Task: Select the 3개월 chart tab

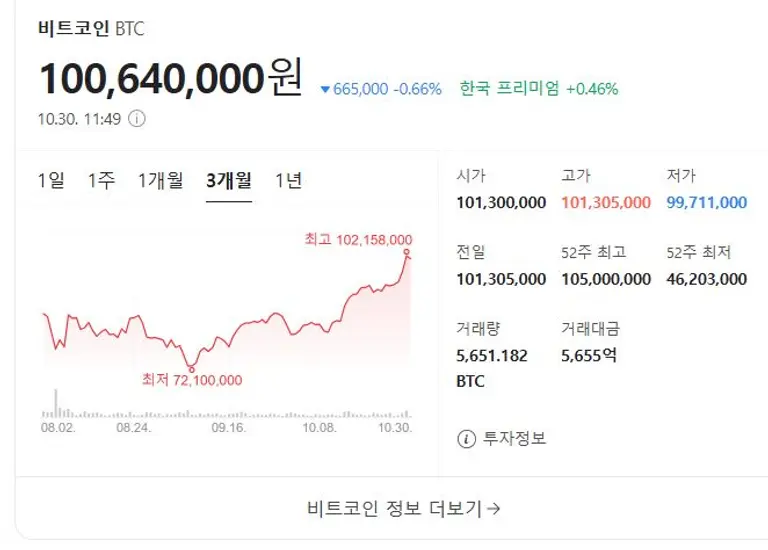Action: [x=228, y=180]
